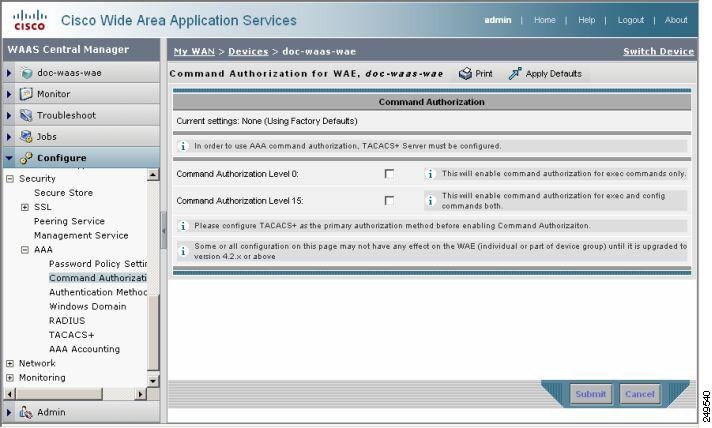Image resolution: width=712 pixels, height=428 pixels.
Task: Expand the Network tree node
Action: coord(10,364)
